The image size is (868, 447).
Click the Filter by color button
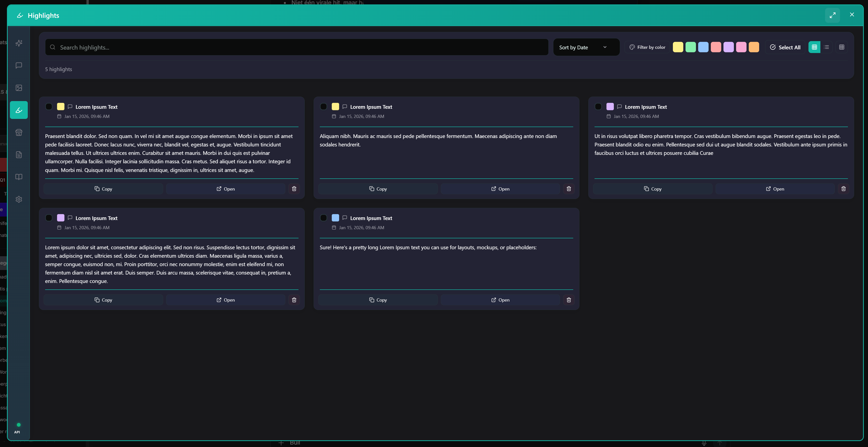point(647,47)
